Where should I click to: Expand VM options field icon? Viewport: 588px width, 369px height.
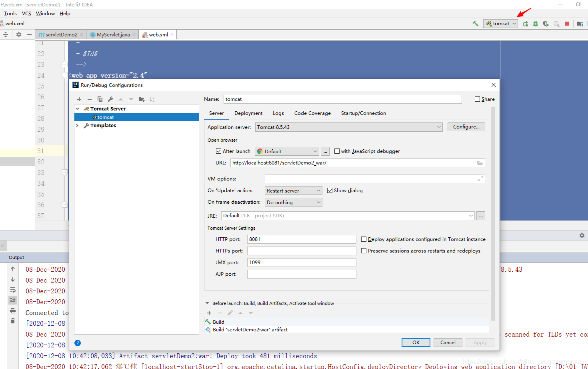[481, 179]
